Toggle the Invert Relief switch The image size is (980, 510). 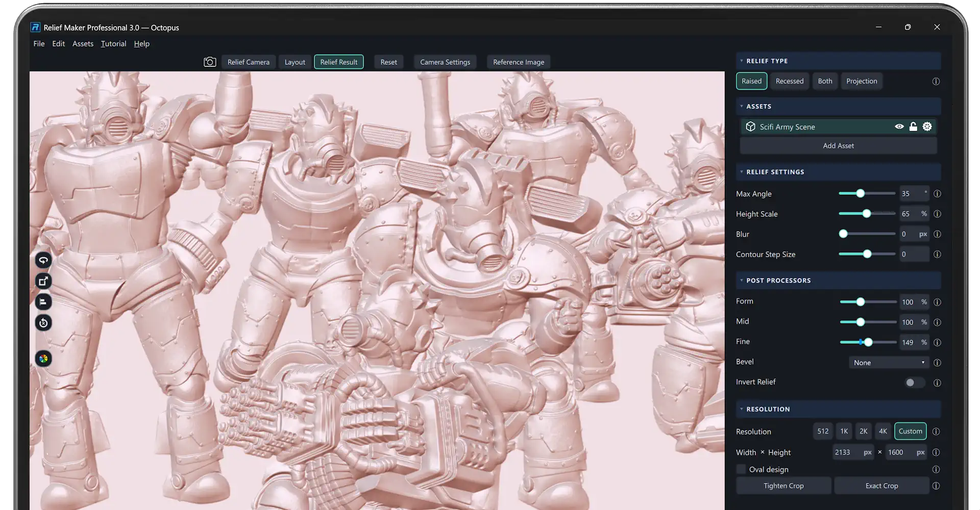click(x=914, y=382)
